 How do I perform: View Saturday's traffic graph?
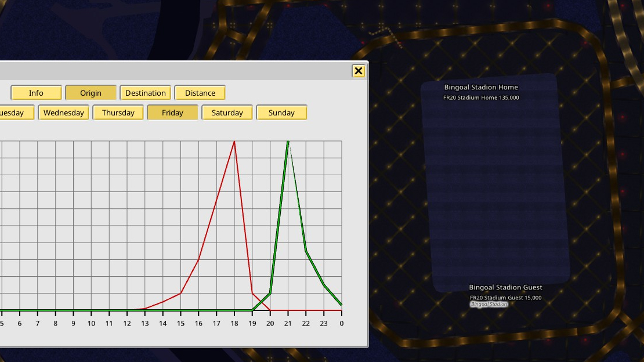point(227,113)
